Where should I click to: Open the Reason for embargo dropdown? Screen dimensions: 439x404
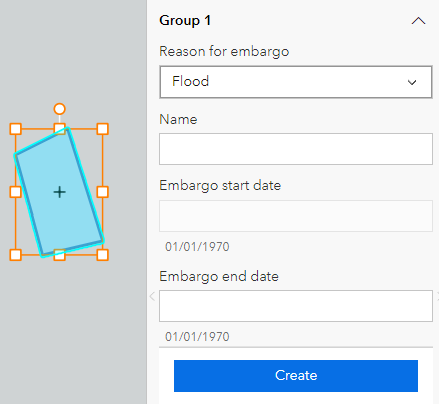click(296, 82)
